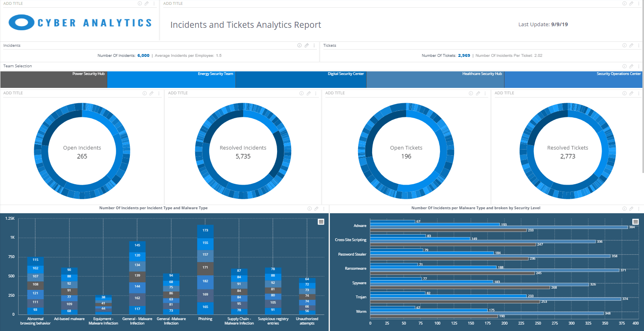
Task: Select the Digital Security Center team
Action: point(301,79)
